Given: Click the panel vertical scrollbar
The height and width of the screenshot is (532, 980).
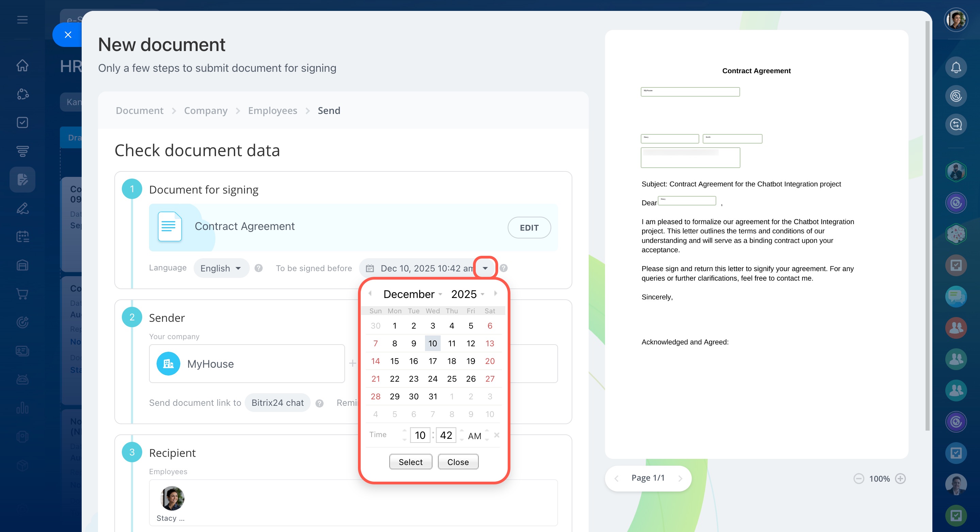Looking at the screenshot, I should (928, 226).
